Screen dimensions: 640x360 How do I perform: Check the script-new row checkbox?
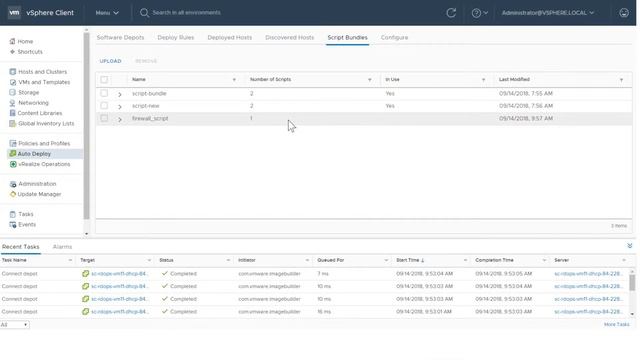click(104, 106)
